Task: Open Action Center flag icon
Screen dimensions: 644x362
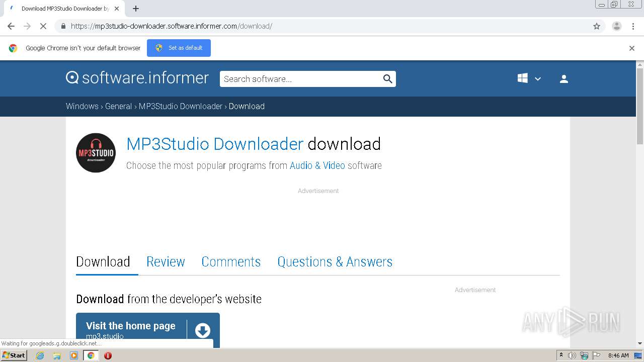Action: [x=596, y=355]
